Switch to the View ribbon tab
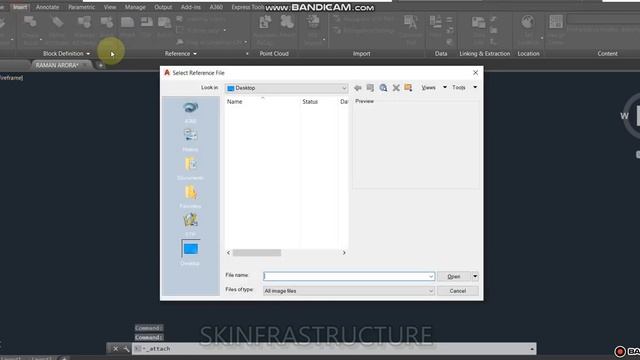 110,7
